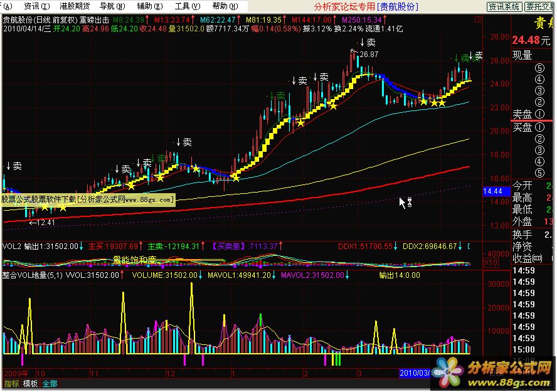The height and width of the screenshot is (392, 557).
Task: Click the 量能饱和度 label in VOL2 panel
Action: pyautogui.click(x=134, y=260)
